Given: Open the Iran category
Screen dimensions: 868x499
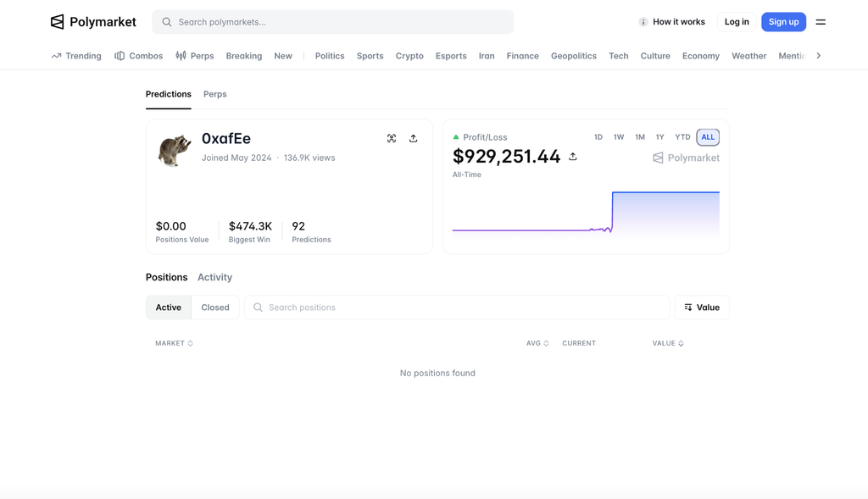Looking at the screenshot, I should [487, 56].
